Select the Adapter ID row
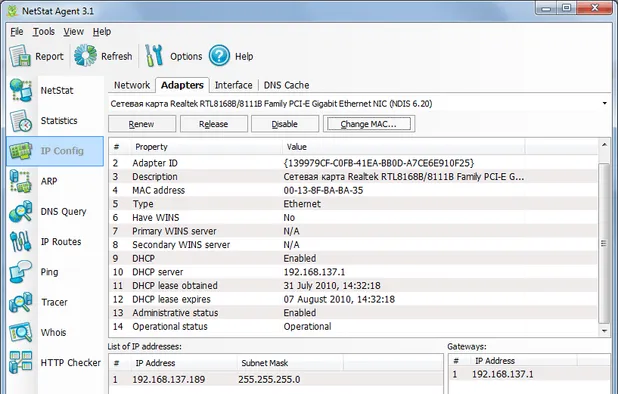618x394 pixels. (353, 163)
